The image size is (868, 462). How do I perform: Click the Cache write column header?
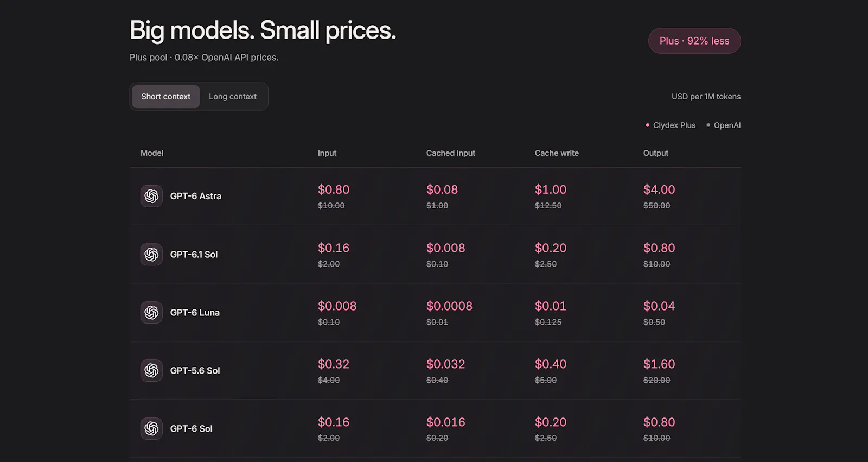(557, 153)
